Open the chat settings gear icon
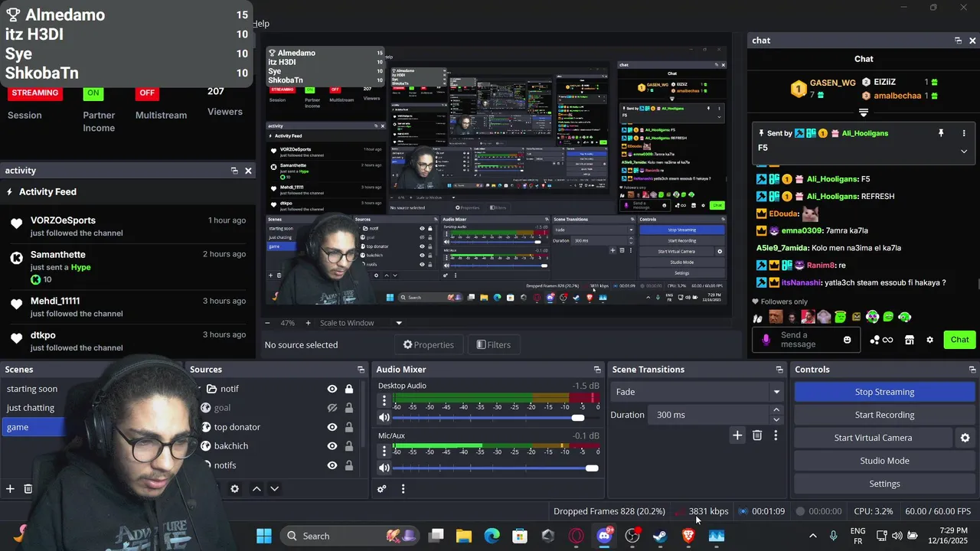Viewport: 980px width, 551px height. tap(929, 340)
